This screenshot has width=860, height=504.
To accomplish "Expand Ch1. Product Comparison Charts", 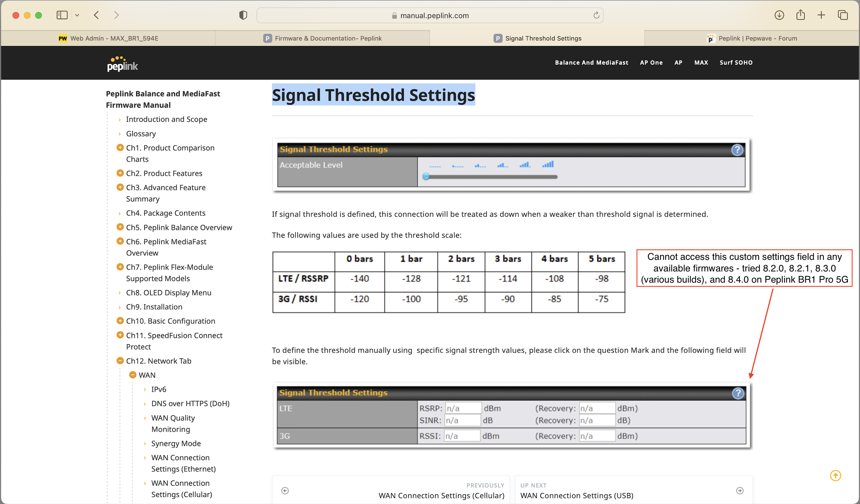I will pyautogui.click(x=120, y=147).
